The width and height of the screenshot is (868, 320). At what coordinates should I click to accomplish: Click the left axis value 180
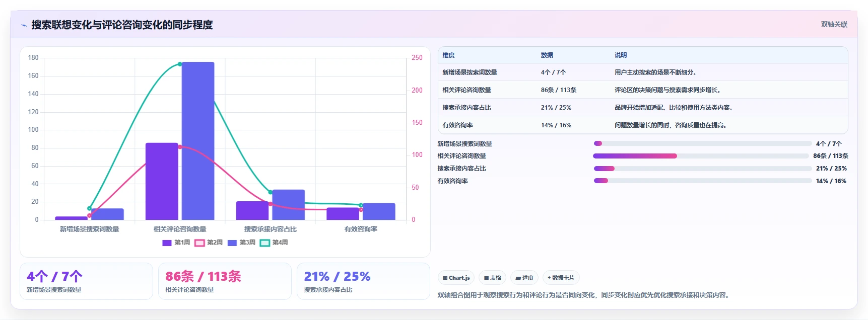click(33, 58)
